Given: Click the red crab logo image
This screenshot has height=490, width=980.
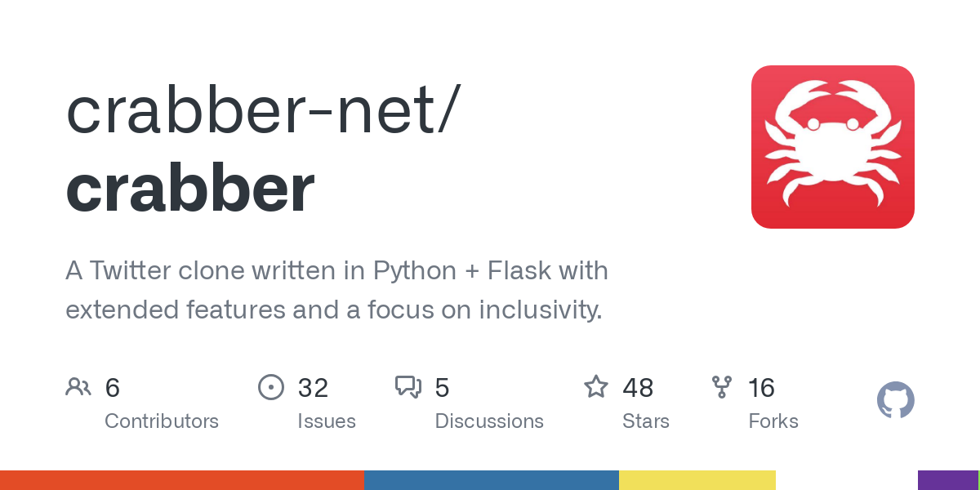Looking at the screenshot, I should pyautogui.click(x=832, y=147).
